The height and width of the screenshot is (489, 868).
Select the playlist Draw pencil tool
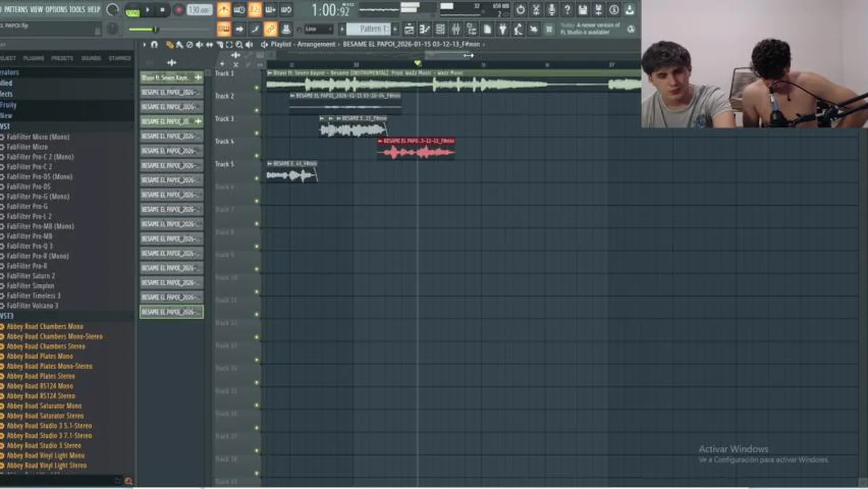[169, 45]
